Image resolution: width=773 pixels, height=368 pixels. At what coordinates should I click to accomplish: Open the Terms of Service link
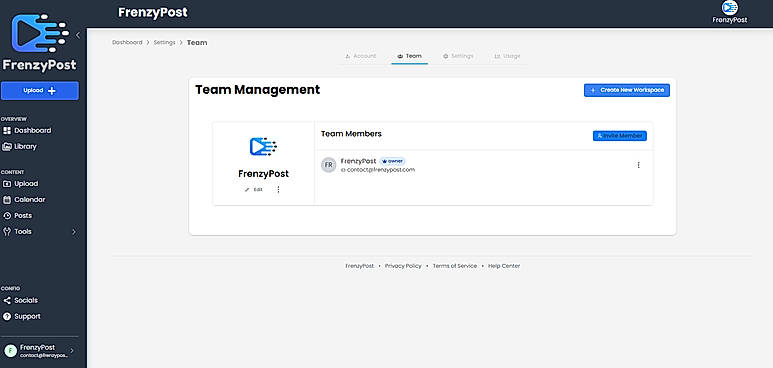[455, 266]
